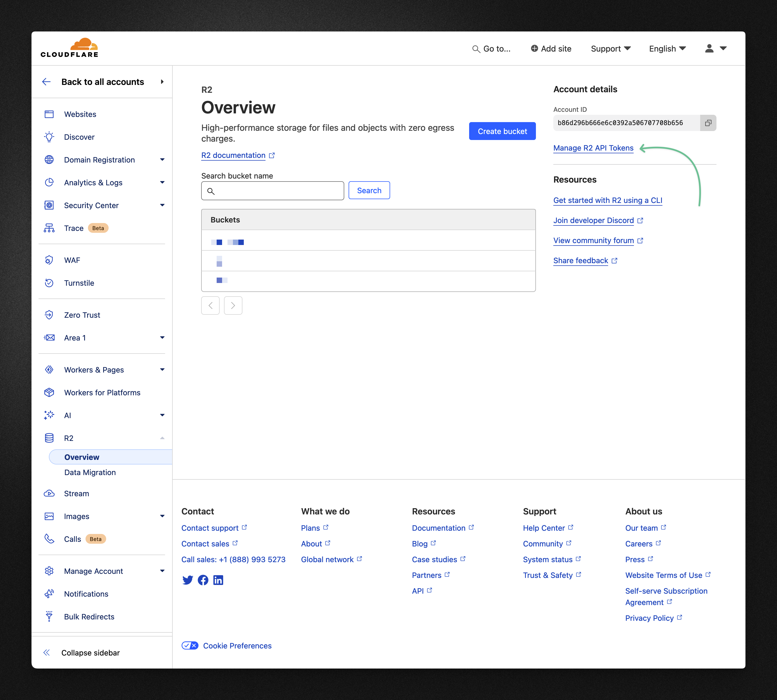
Task: Click the Cookie Preferences link text
Action: click(237, 645)
